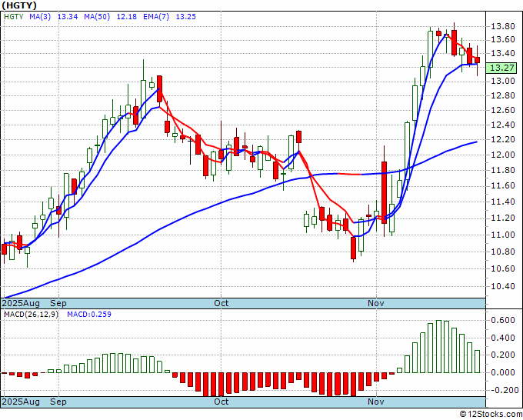Click the (HGTY) chart title
Viewport: 523px width, 420px height.
[19, 5]
